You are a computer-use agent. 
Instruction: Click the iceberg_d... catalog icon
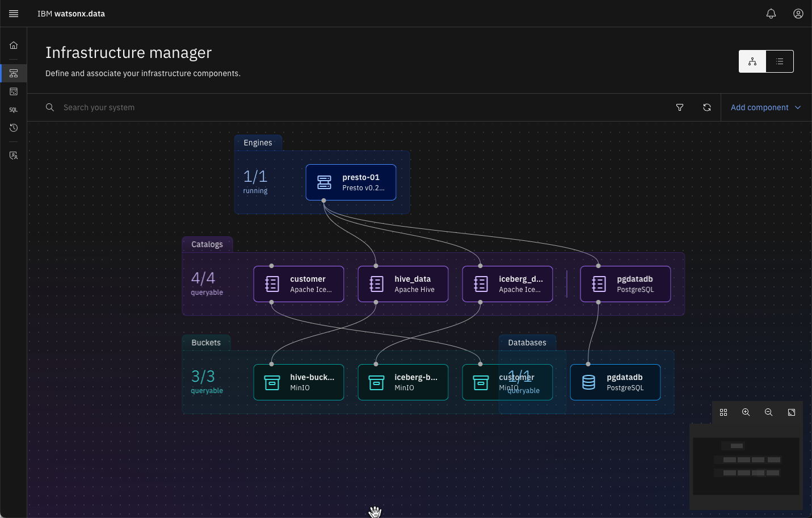point(481,284)
